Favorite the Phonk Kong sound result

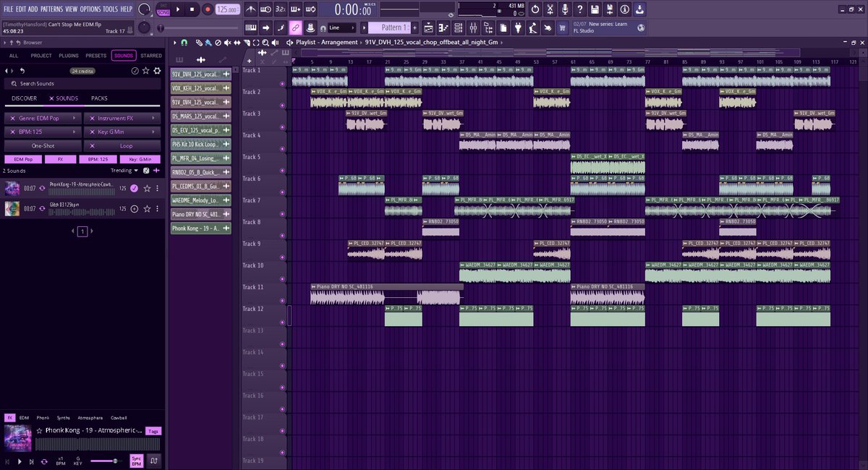(147, 189)
